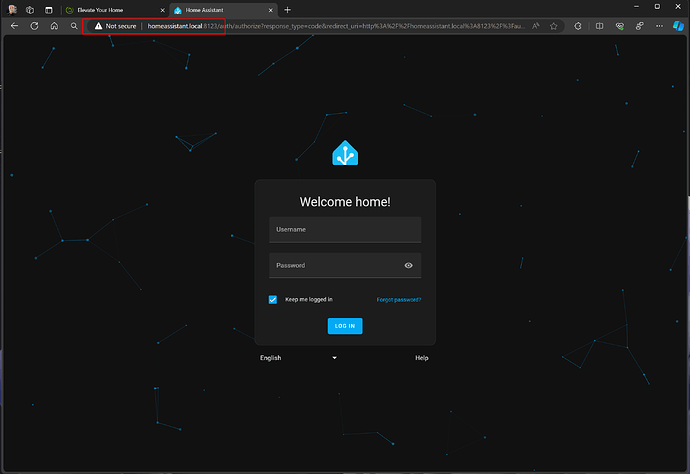
Task: Click the Not secure warning indicator
Action: [x=115, y=26]
